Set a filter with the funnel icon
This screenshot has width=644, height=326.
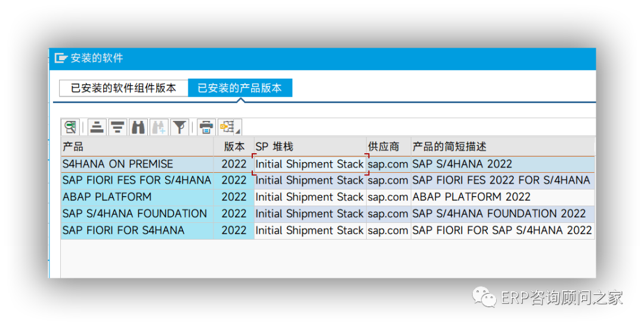coord(179,127)
